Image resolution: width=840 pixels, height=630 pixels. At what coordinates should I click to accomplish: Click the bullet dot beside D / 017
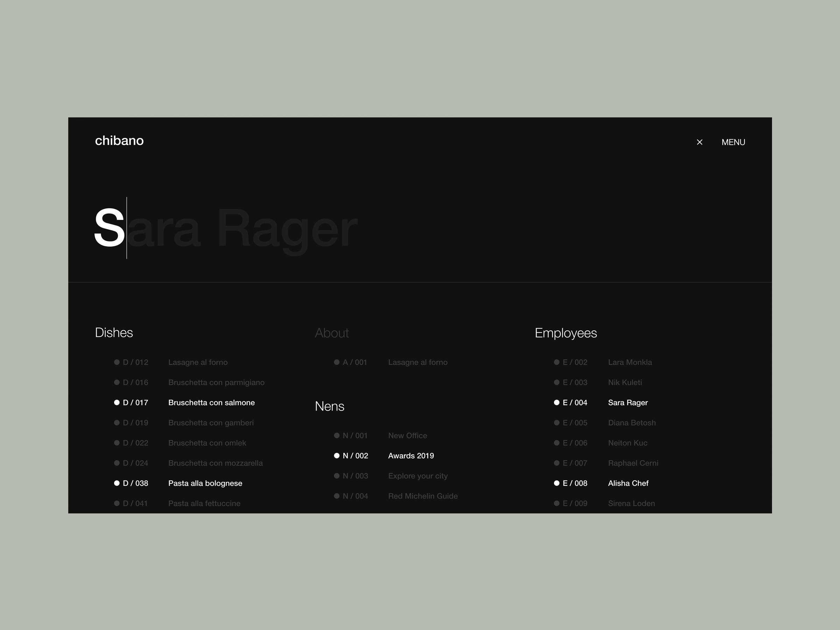[117, 402]
